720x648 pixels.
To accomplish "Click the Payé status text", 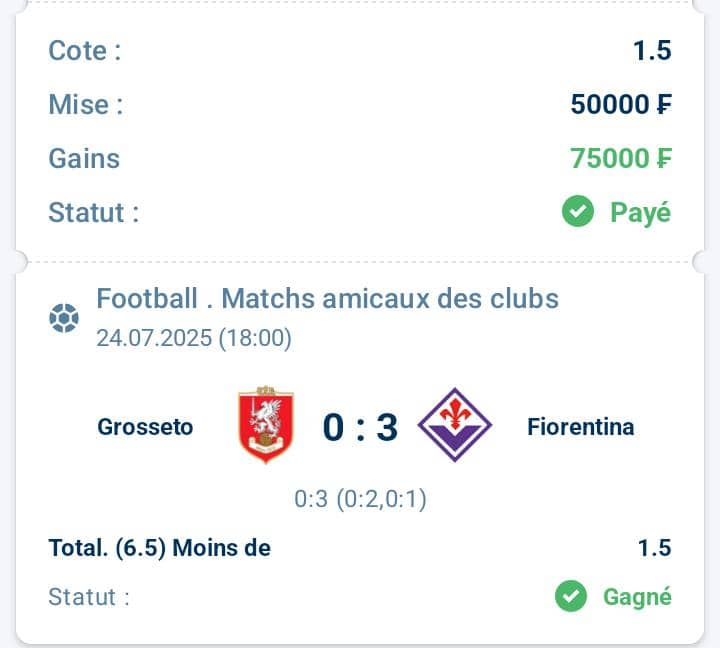I will click(x=641, y=213).
